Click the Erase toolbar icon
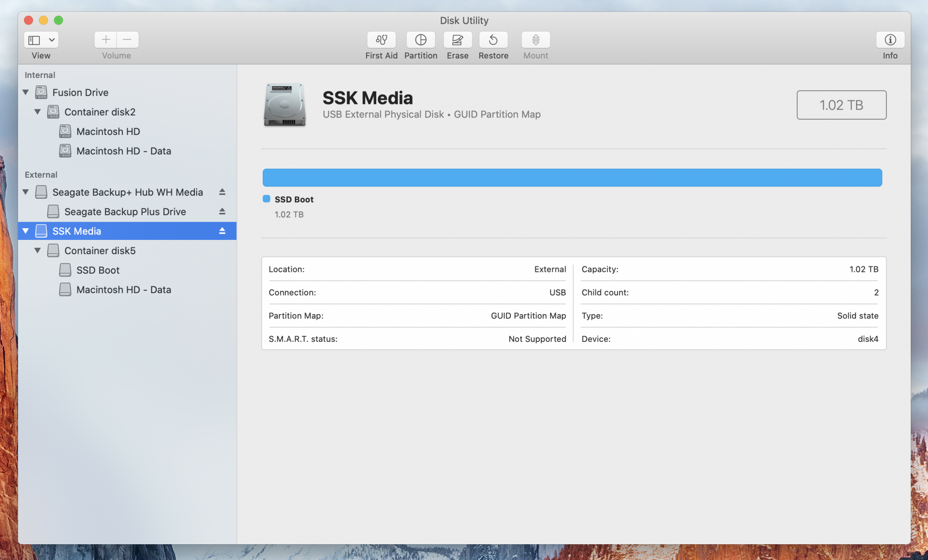Viewport: 928px width, 560px height. pyautogui.click(x=458, y=40)
